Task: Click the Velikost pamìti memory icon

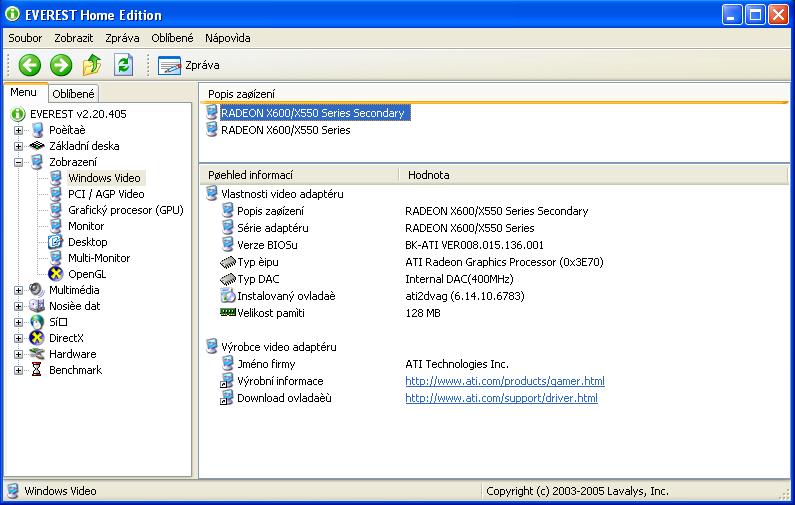Action: (x=228, y=312)
